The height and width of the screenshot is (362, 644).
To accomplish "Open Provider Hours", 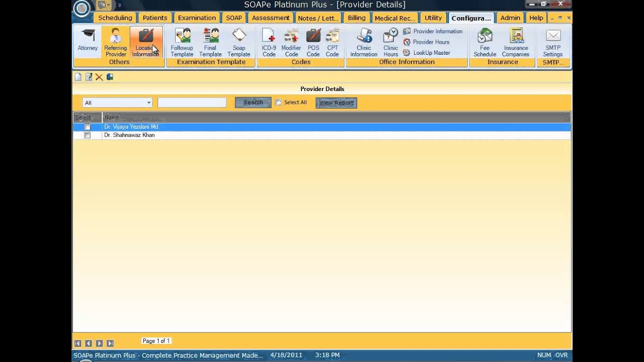I will [426, 42].
